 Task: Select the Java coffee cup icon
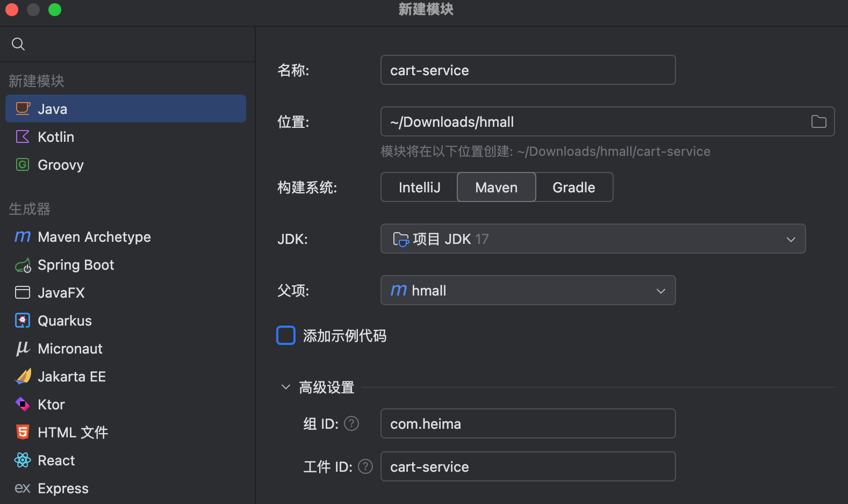[x=23, y=109]
